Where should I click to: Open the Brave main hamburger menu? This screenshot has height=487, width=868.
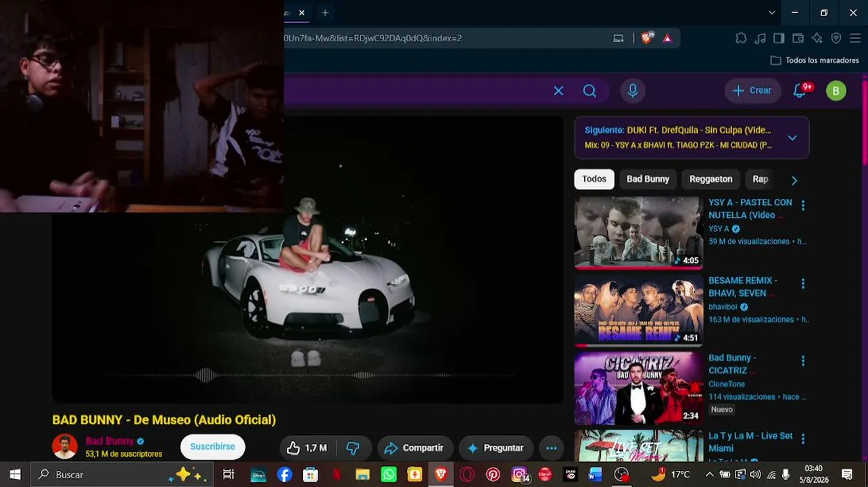click(x=855, y=38)
